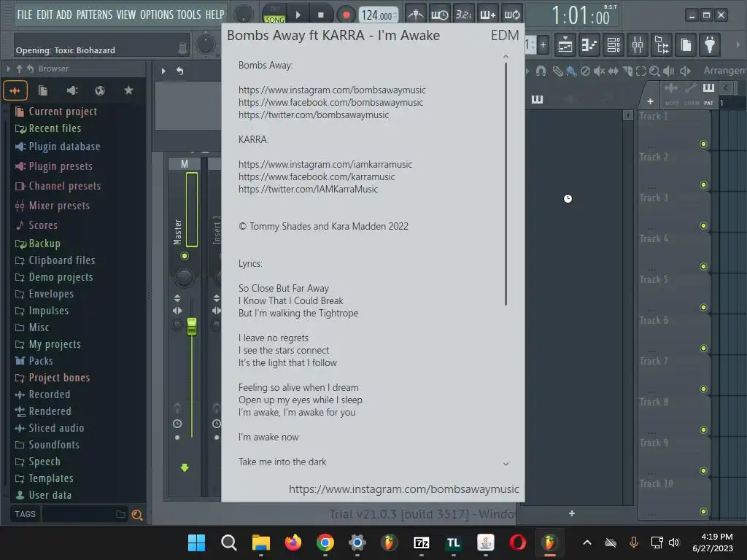Screen dimensions: 747x560
Task: Select the playlist magnet snap icon
Action: (541, 71)
